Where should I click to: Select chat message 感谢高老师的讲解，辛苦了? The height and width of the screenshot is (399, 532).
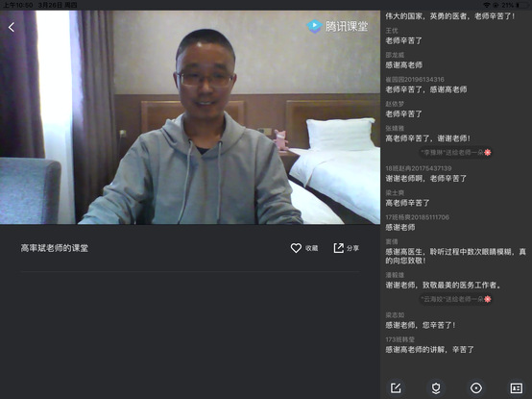[x=429, y=349]
